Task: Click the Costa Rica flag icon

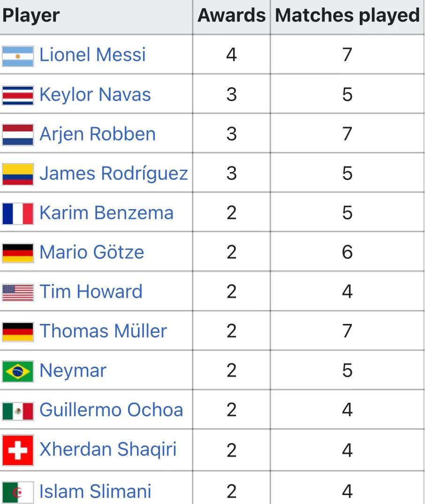Action: click(x=18, y=96)
